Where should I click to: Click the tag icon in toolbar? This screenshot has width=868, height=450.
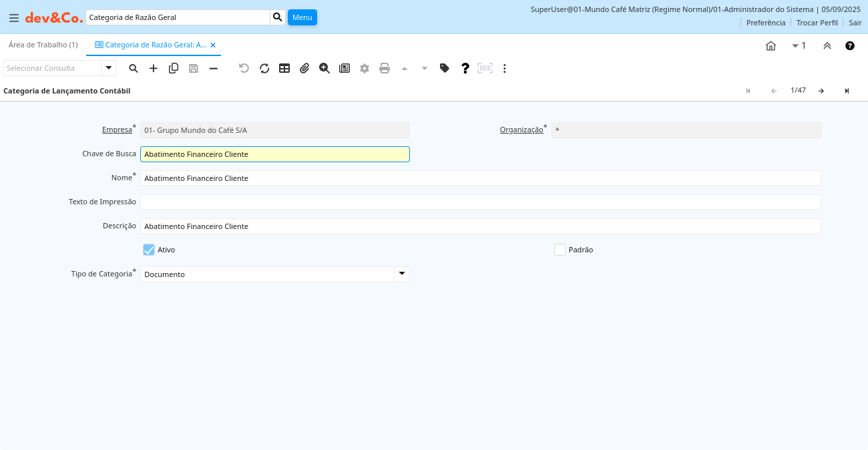click(445, 68)
